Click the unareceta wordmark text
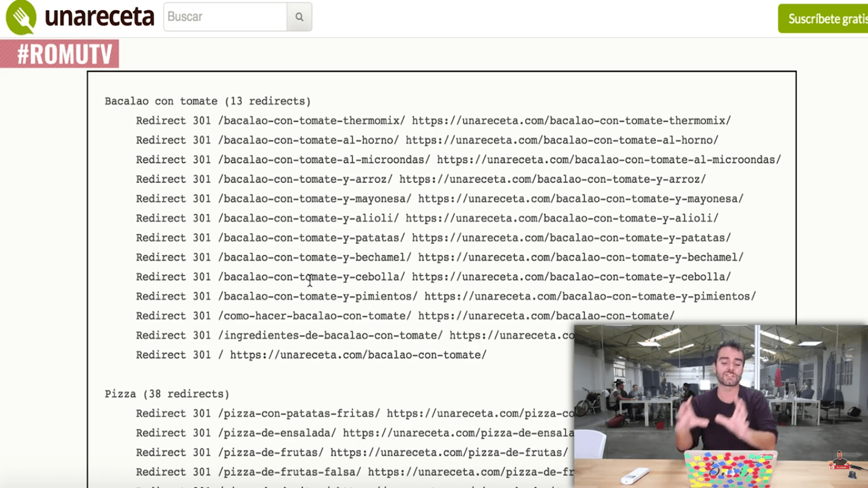 pyautogui.click(x=100, y=18)
